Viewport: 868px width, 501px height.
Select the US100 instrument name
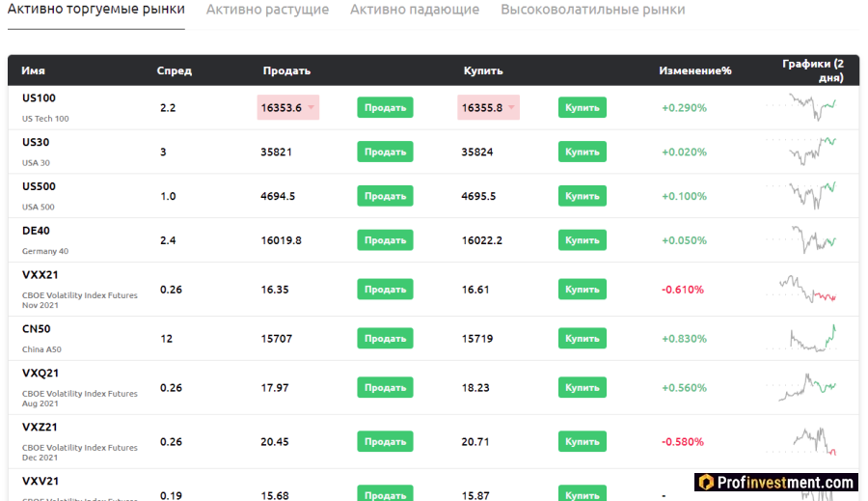click(39, 98)
